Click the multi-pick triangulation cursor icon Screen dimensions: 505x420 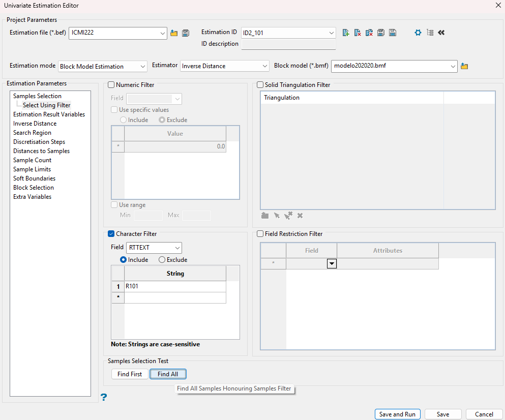tap(288, 216)
